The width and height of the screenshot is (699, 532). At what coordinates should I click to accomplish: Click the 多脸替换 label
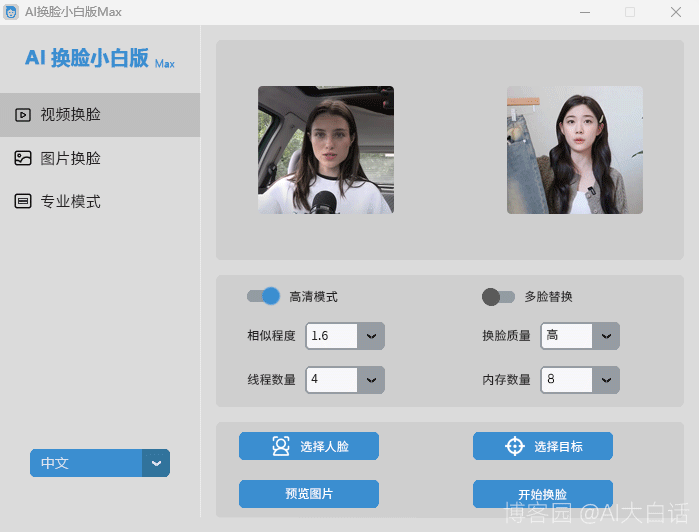[548, 297]
